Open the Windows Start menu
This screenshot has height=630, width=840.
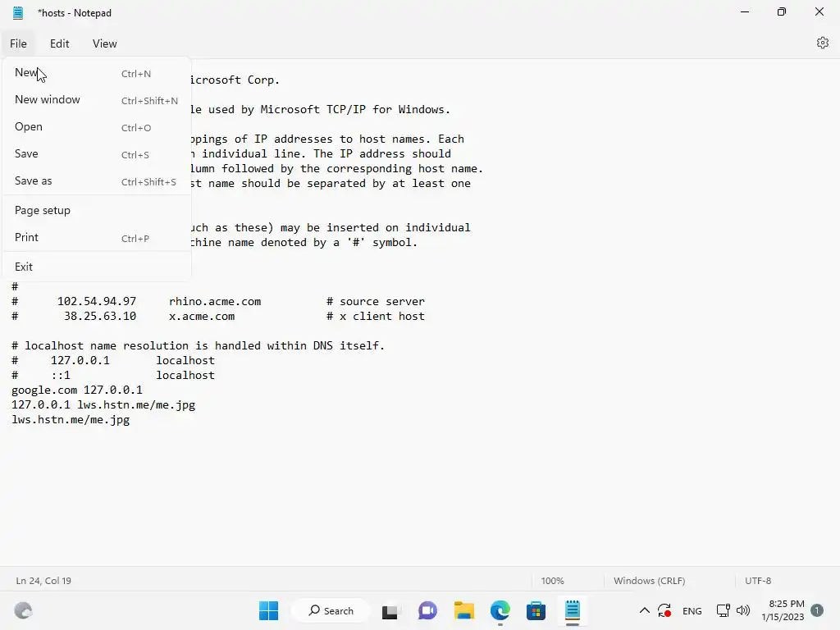(x=268, y=610)
